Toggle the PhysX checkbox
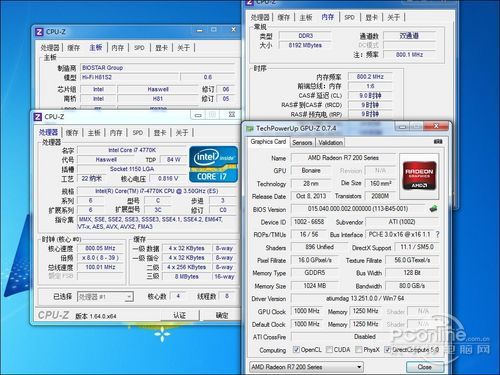 (x=359, y=349)
